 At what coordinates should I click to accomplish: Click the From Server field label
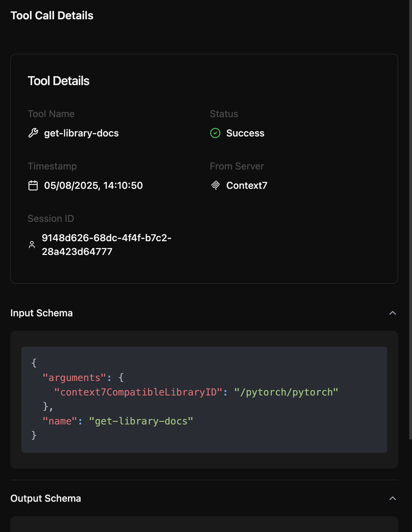tap(237, 166)
